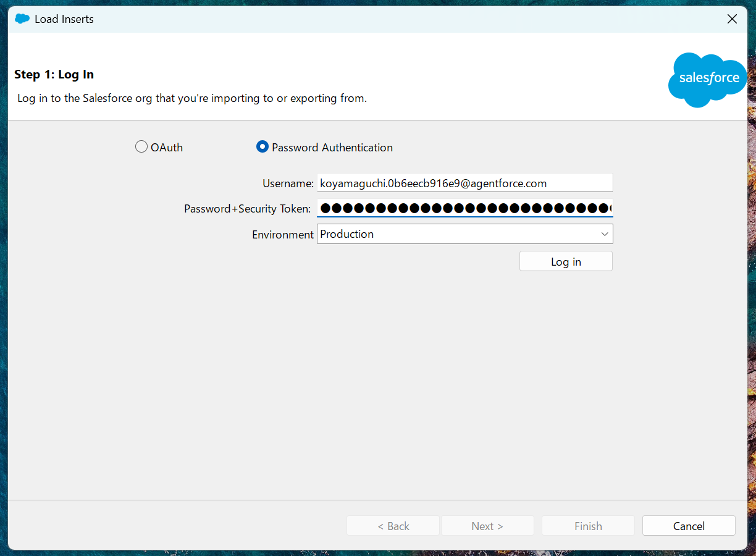Focus the Password+Security Token field
The image size is (756, 556).
pos(464,208)
